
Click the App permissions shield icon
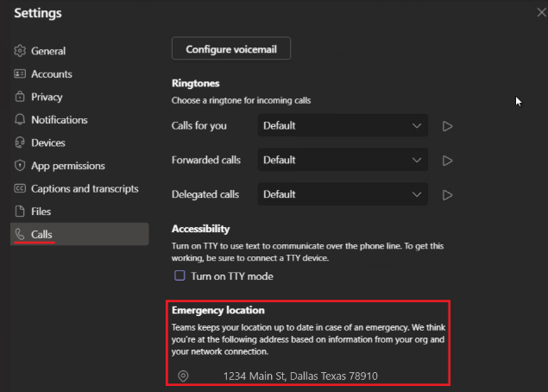click(x=20, y=166)
